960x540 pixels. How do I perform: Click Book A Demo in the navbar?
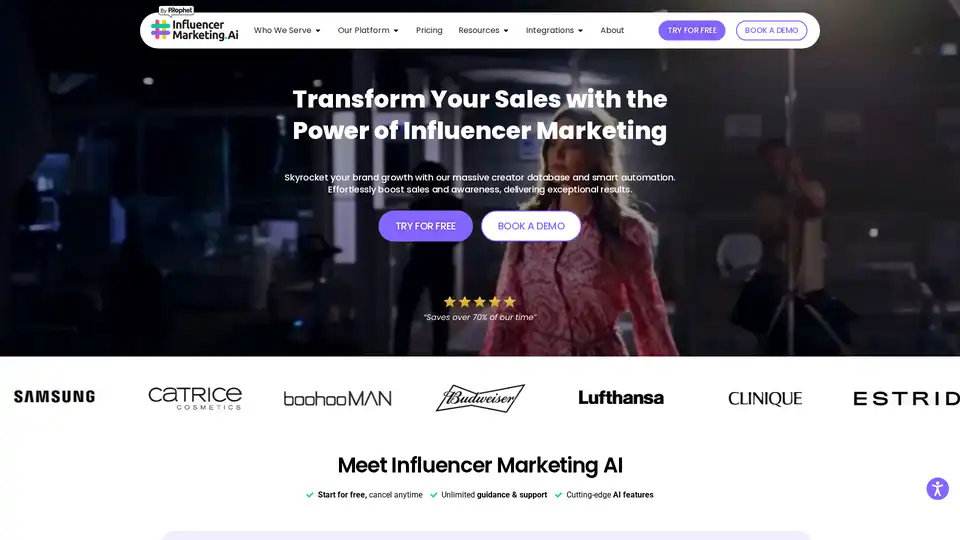click(x=771, y=30)
